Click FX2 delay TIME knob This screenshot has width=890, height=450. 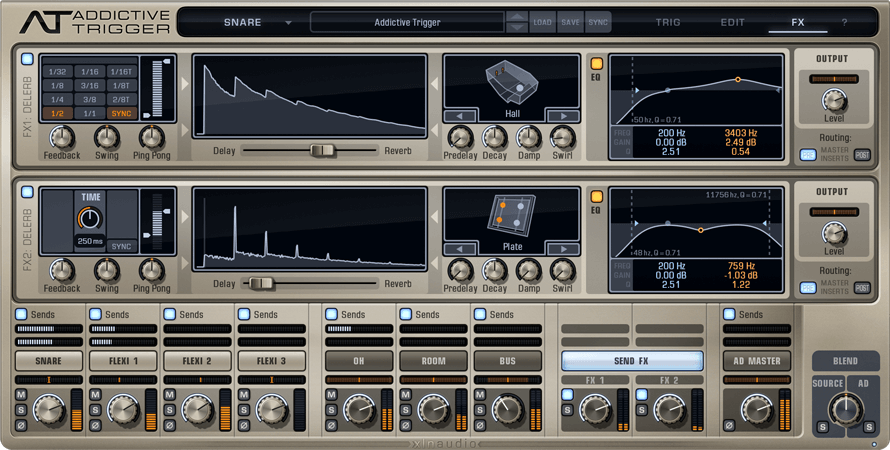90,218
